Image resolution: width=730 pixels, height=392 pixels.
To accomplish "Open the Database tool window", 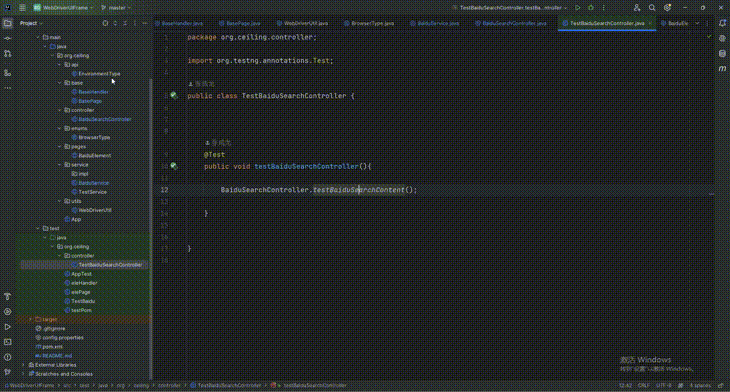I will tap(722, 54).
